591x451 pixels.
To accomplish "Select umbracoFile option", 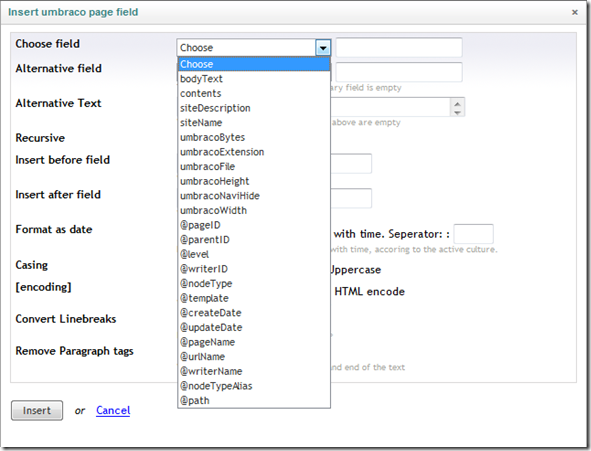I will coord(254,167).
